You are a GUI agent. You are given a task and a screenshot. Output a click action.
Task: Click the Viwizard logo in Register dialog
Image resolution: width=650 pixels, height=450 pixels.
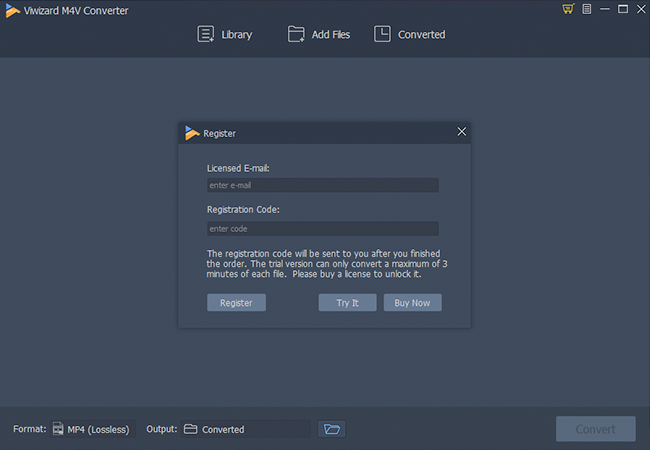pos(192,133)
